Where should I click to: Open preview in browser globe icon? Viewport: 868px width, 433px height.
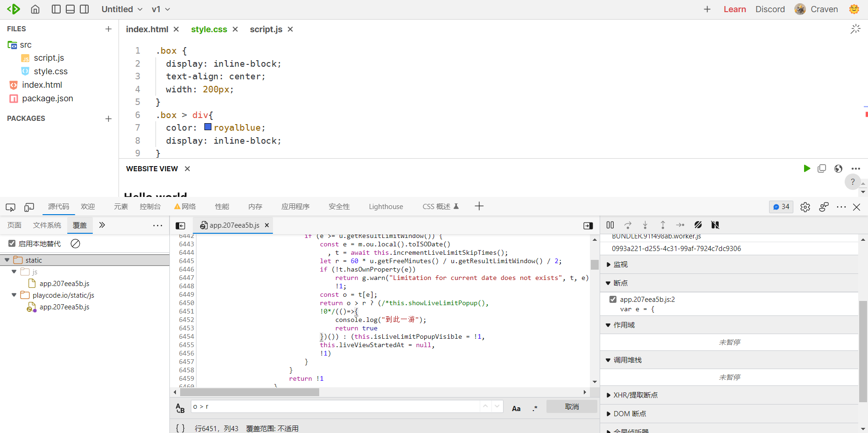coord(839,168)
